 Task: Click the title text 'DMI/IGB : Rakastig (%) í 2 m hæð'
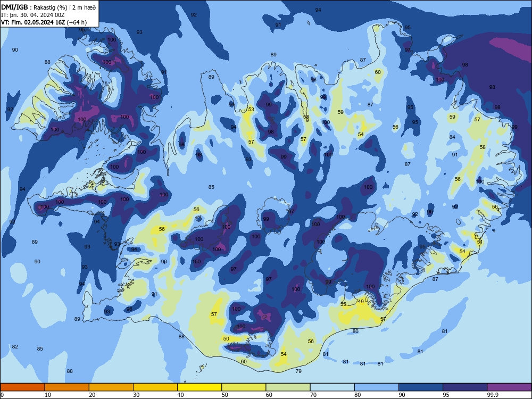[x=48, y=7]
